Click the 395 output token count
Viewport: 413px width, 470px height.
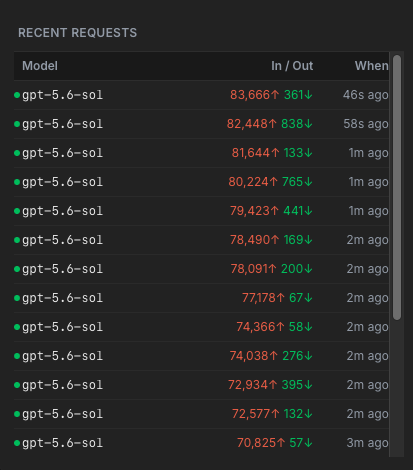coord(297,385)
